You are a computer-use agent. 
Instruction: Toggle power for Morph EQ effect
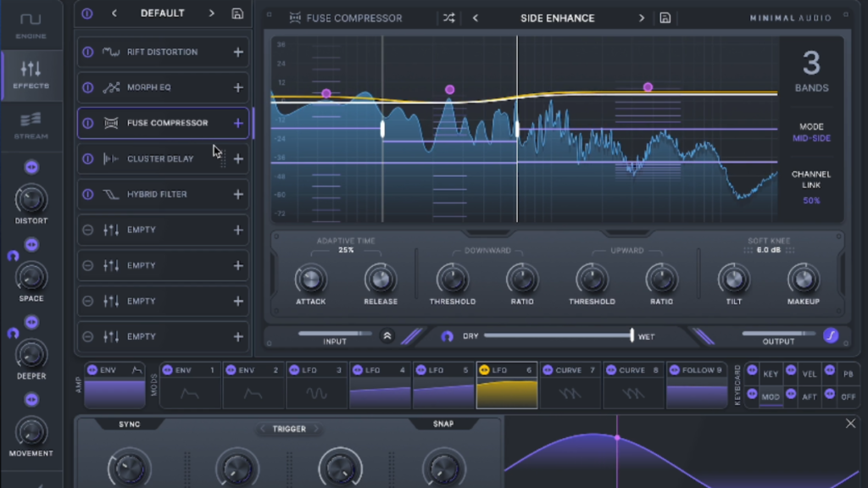pyautogui.click(x=88, y=87)
